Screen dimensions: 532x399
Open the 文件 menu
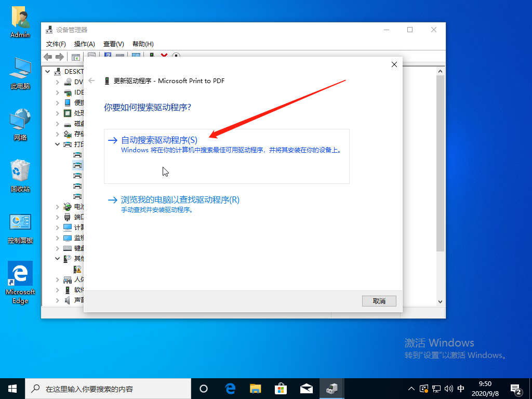tap(56, 44)
